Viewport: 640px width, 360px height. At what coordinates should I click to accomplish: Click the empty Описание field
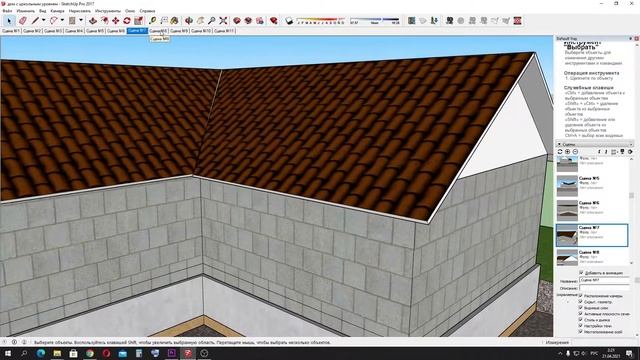(604, 287)
